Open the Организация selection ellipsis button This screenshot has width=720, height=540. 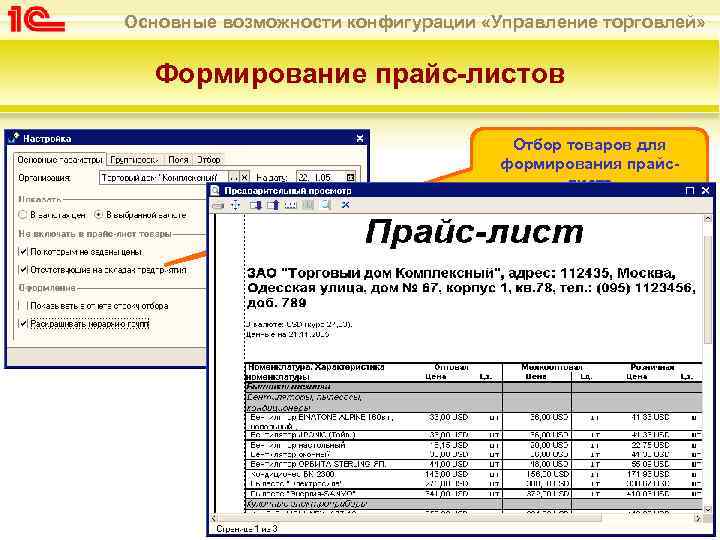point(234,177)
